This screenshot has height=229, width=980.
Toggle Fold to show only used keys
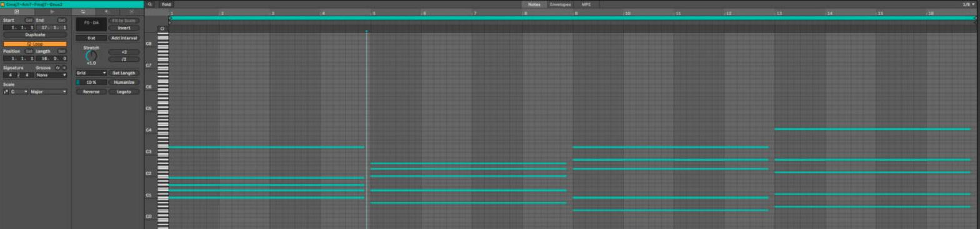click(166, 4)
